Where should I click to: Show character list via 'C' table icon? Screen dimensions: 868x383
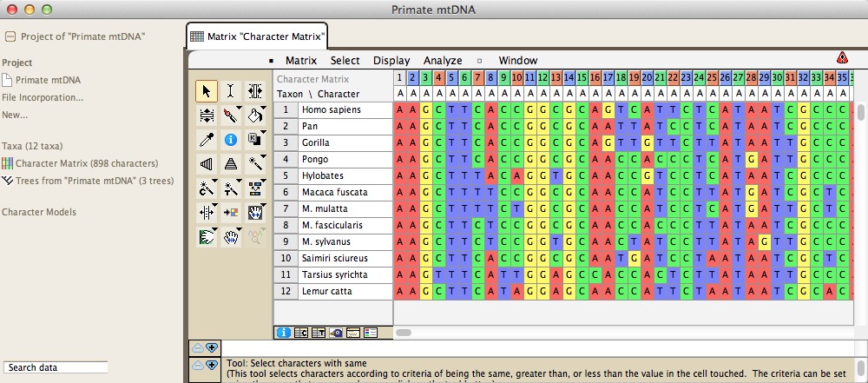301,333
